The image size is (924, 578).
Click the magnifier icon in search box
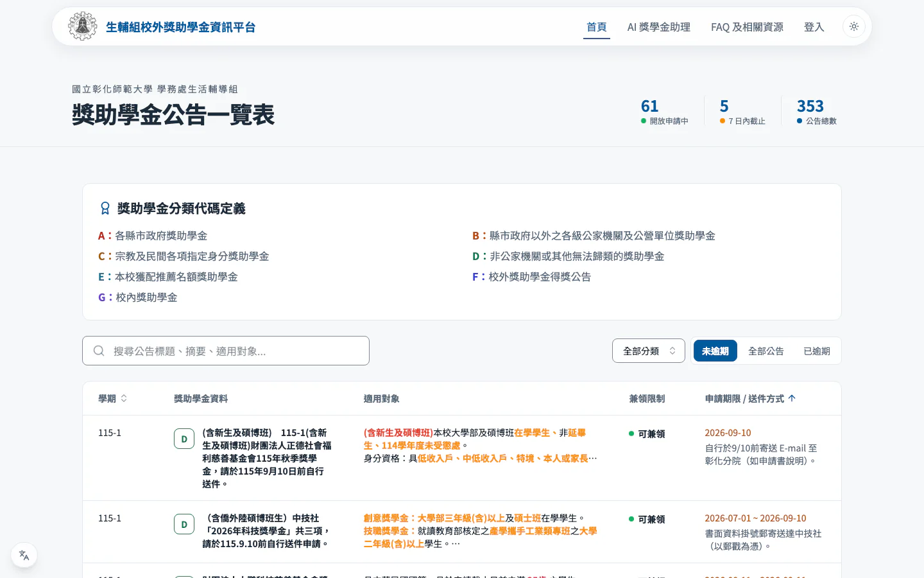tap(99, 351)
